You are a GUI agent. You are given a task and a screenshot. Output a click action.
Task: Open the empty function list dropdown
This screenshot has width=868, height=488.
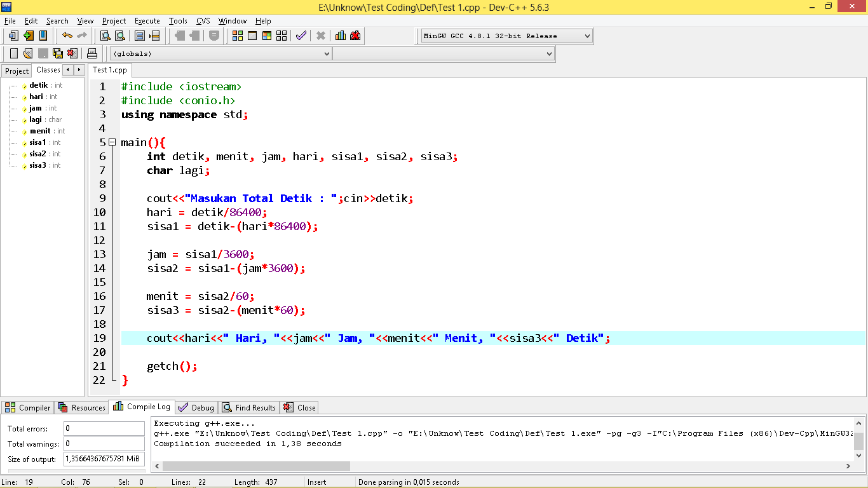444,54
